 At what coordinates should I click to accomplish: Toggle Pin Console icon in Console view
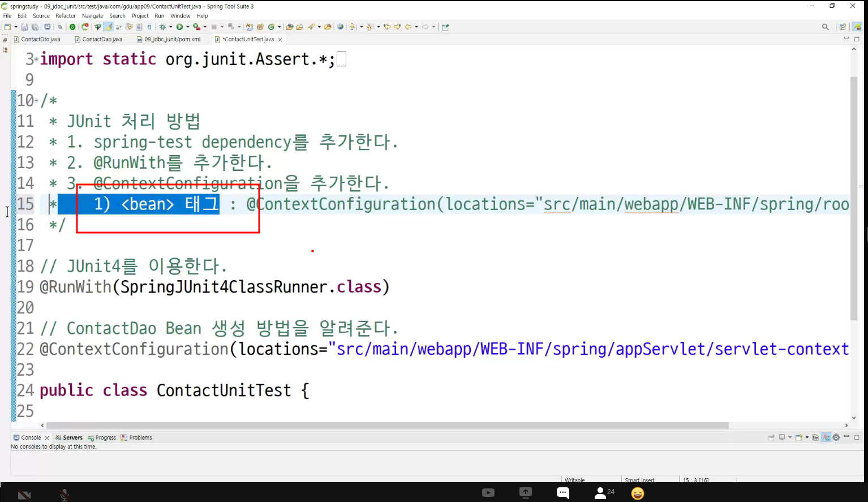click(x=771, y=437)
